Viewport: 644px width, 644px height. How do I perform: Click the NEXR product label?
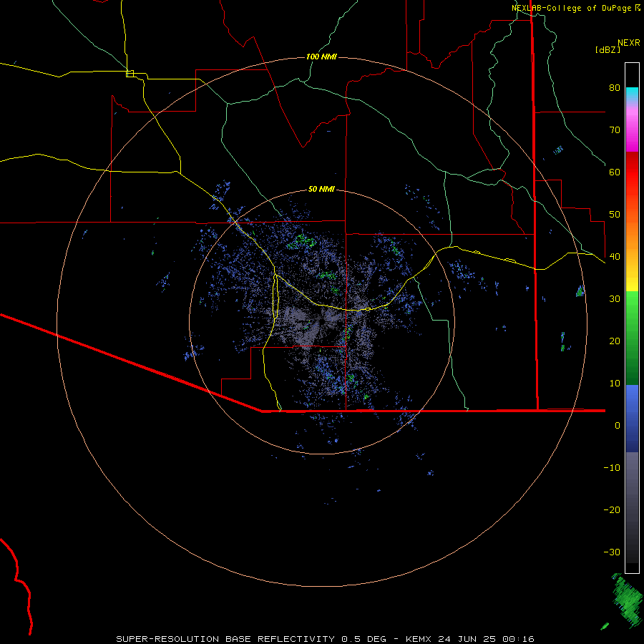coord(629,43)
